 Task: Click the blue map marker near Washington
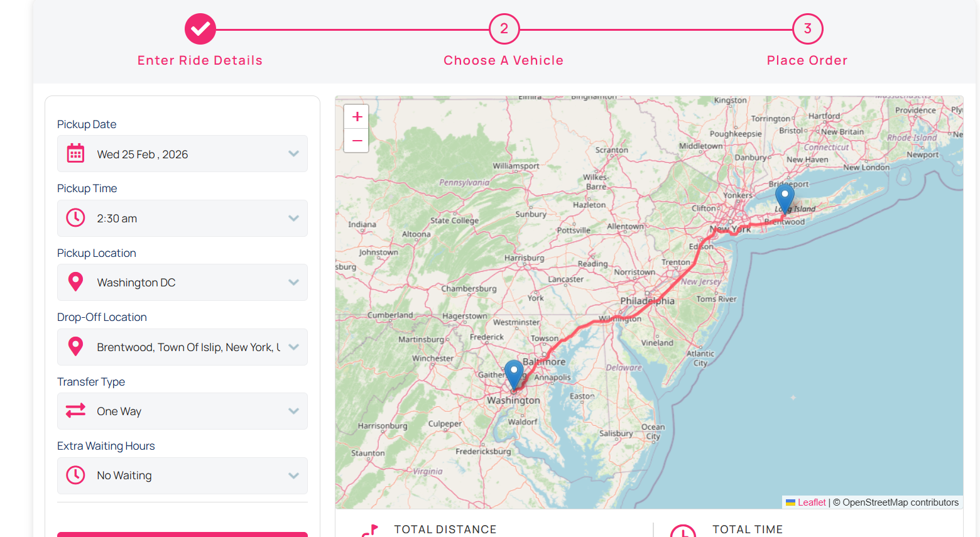click(x=514, y=374)
